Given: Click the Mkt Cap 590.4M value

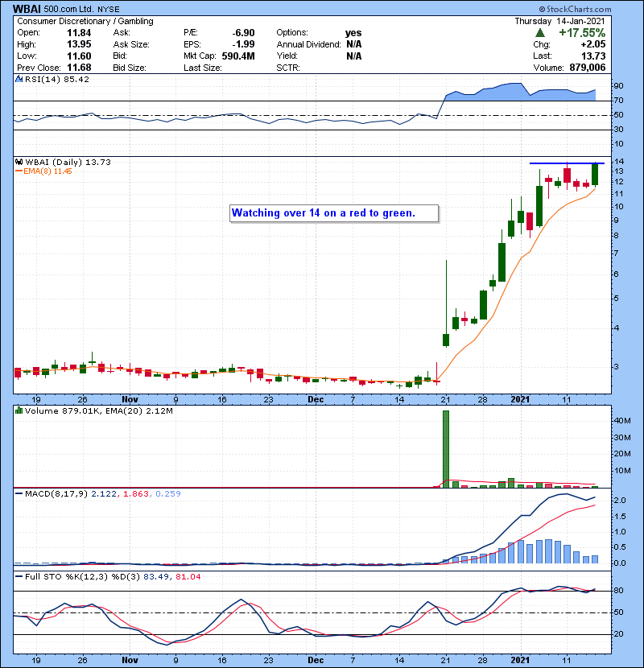Looking at the screenshot, I should [x=238, y=56].
